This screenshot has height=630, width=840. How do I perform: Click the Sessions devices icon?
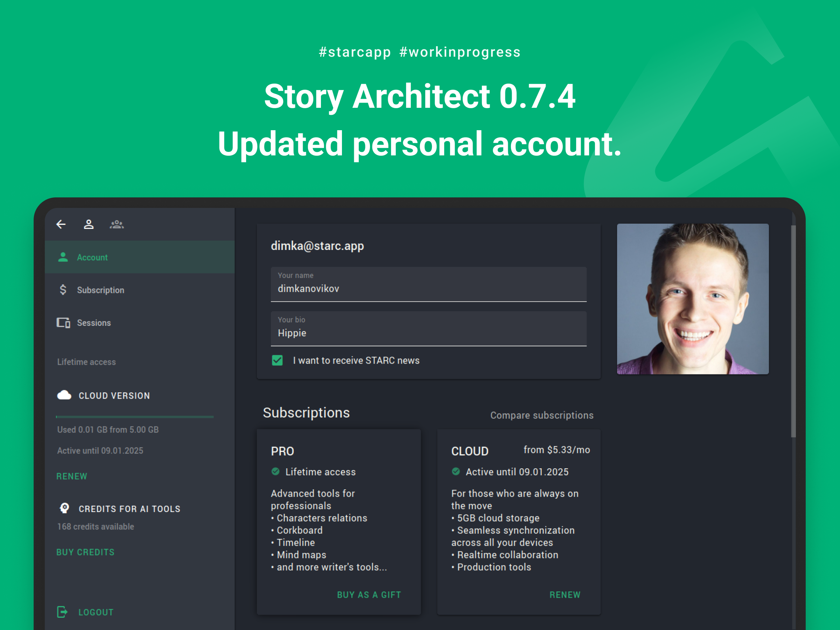[x=63, y=323]
